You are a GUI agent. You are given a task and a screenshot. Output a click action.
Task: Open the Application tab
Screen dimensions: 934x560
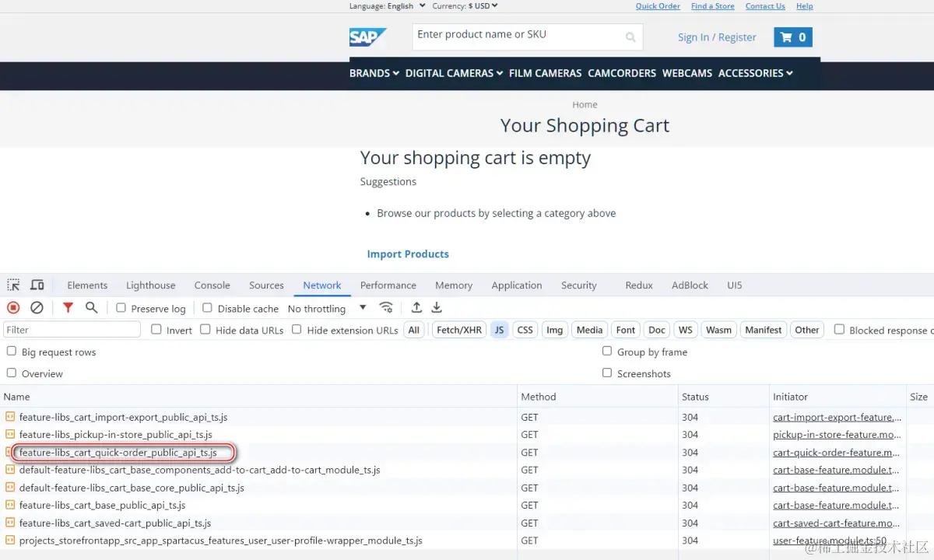click(517, 285)
